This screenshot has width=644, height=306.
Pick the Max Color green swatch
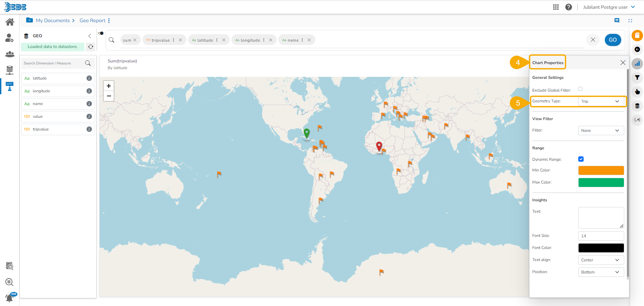(601, 183)
